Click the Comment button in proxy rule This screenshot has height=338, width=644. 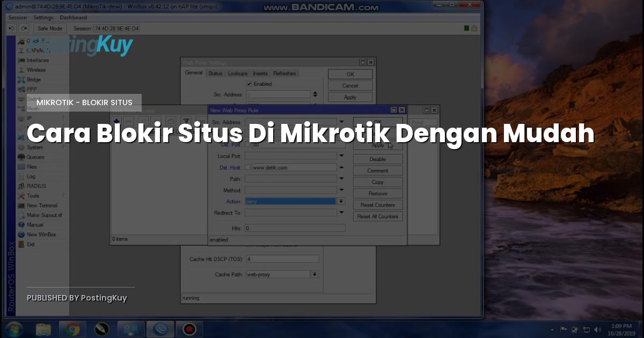(378, 171)
